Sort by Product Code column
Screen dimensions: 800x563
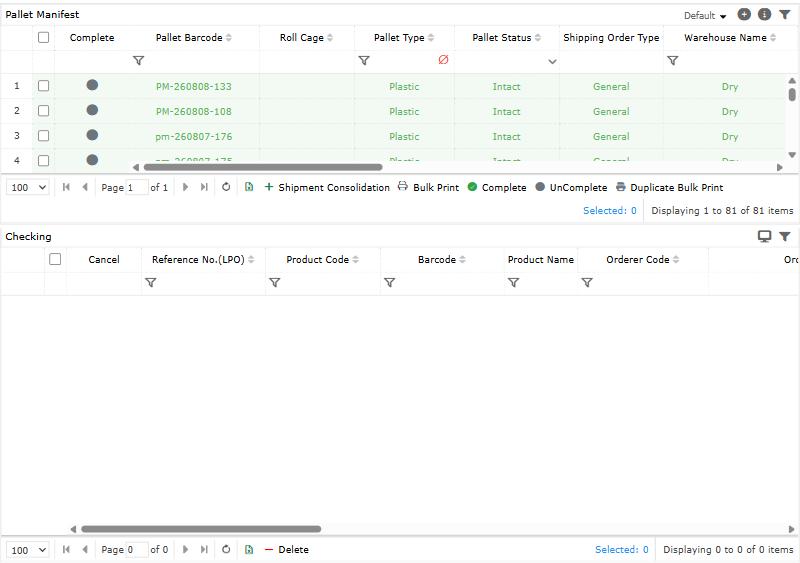pyautogui.click(x=356, y=260)
